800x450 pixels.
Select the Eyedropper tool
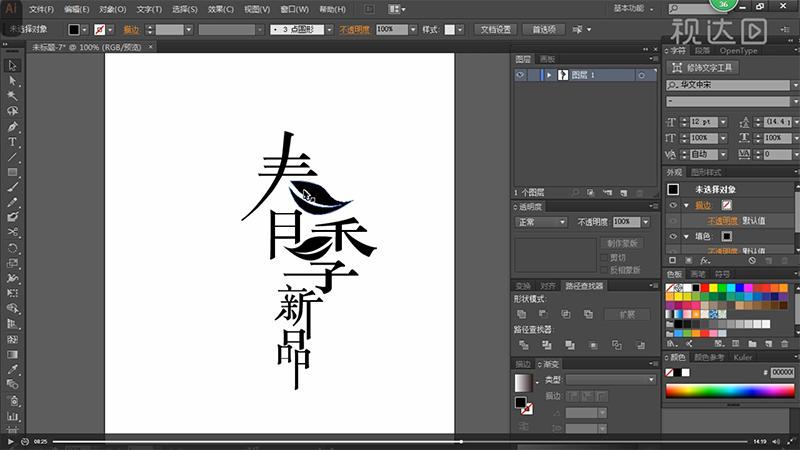click(x=13, y=369)
